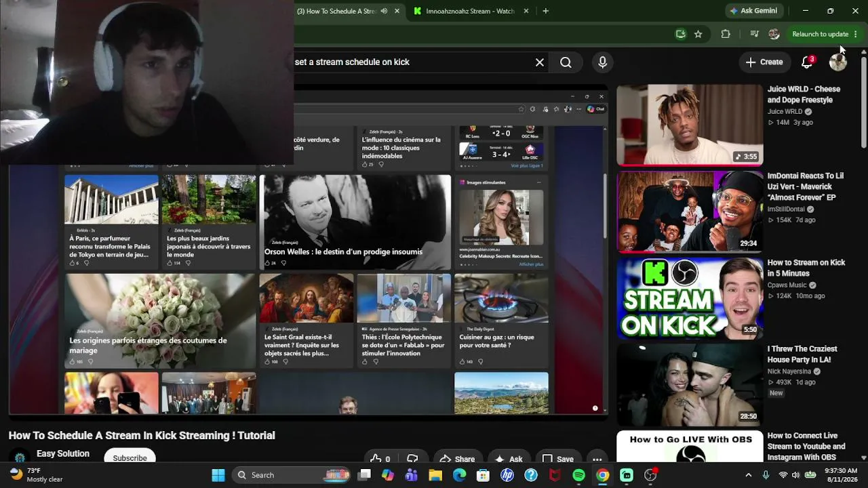868x488 pixels.
Task: Open video title 'How to Stream on Kick in 5 Minutes'
Action: 806,268
